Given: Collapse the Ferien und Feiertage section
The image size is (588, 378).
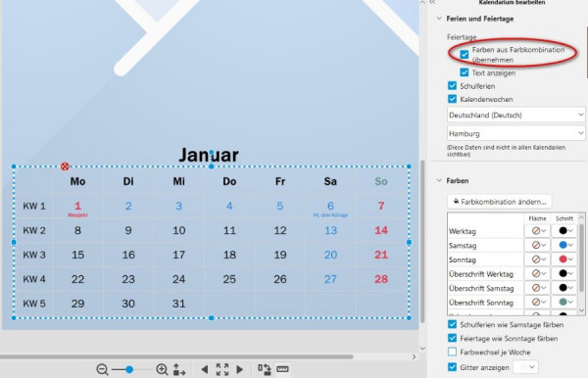Looking at the screenshot, I should pyautogui.click(x=439, y=19).
